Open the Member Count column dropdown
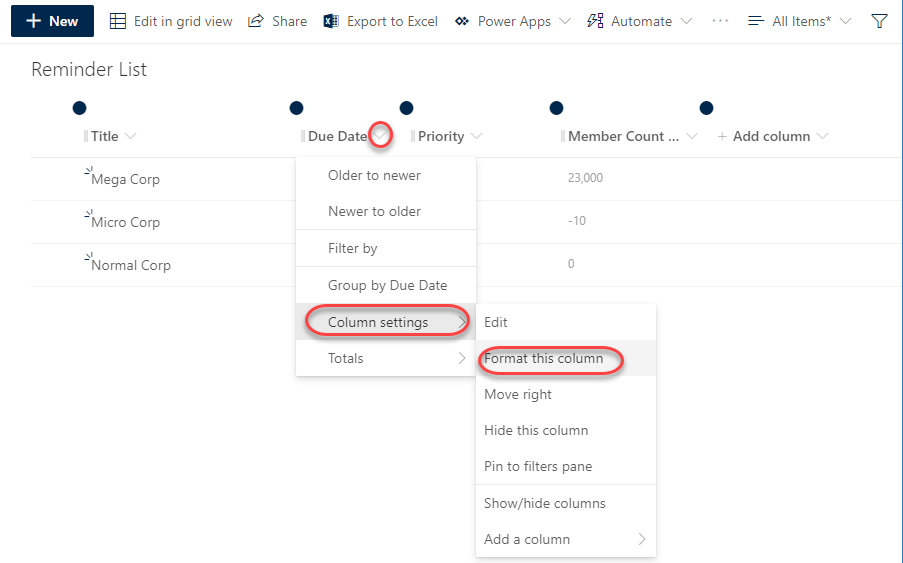Image resolution: width=903 pixels, height=563 pixels. [x=692, y=136]
